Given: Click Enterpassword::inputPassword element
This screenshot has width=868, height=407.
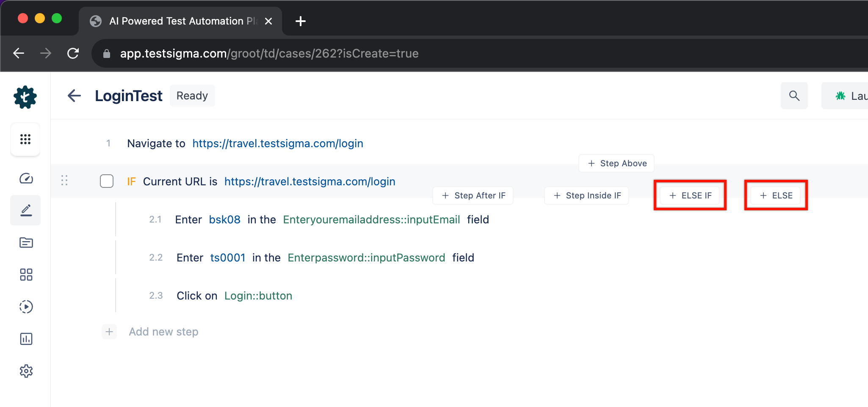Looking at the screenshot, I should 366,258.
